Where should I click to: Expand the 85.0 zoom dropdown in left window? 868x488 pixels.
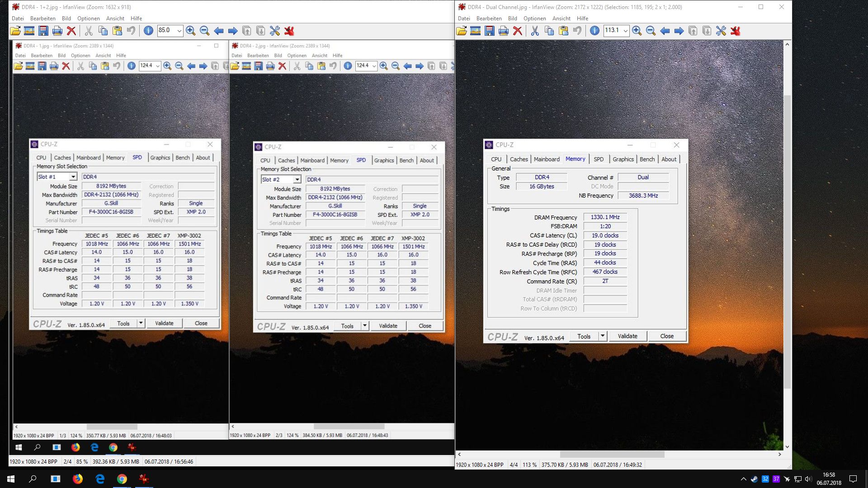pyautogui.click(x=179, y=31)
